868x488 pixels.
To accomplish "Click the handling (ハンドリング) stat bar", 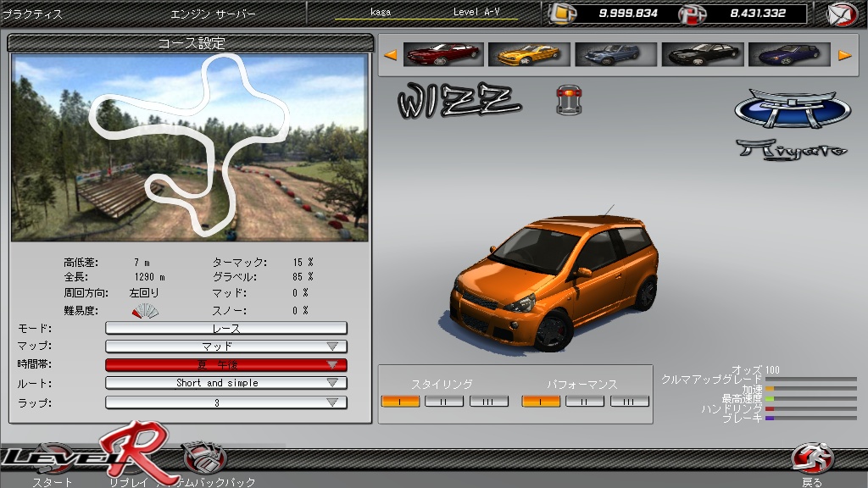I will tap(811, 409).
